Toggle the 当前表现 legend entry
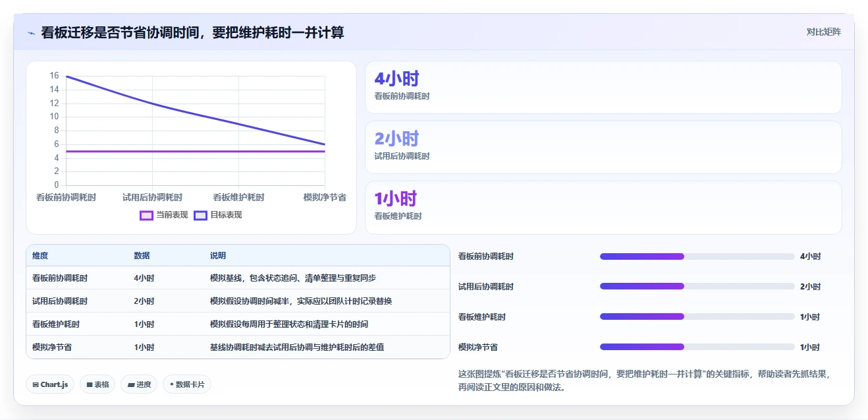The width and height of the screenshot is (868, 420). [164, 215]
